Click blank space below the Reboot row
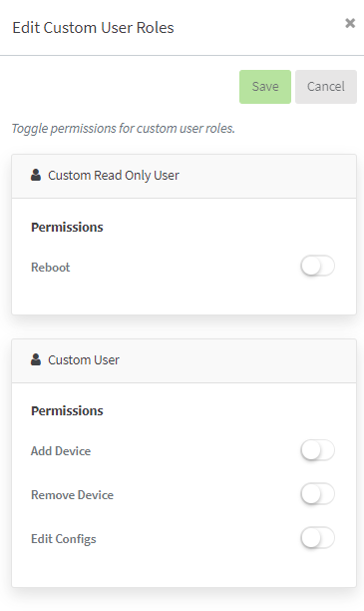The image size is (364, 611). (183, 299)
